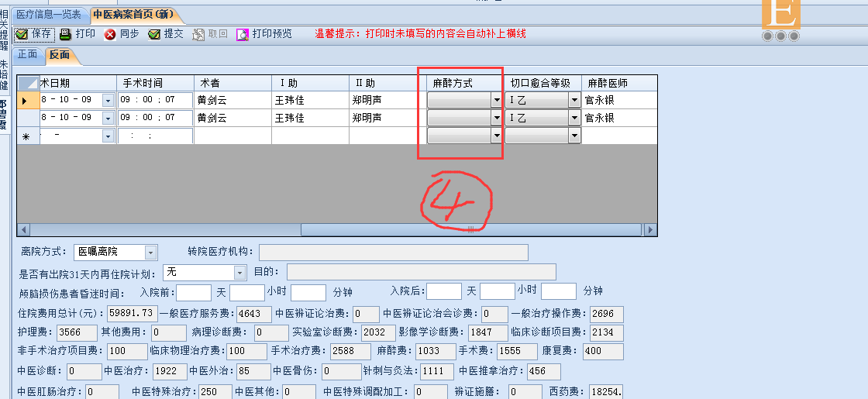Click 针刺与灸法 field 1111
868x399 pixels.
(437, 371)
